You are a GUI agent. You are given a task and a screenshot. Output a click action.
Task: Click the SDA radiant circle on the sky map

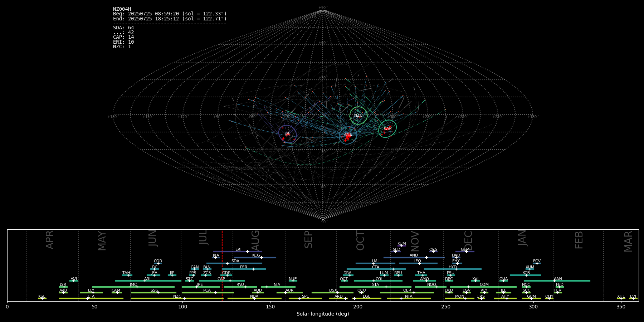(348, 135)
